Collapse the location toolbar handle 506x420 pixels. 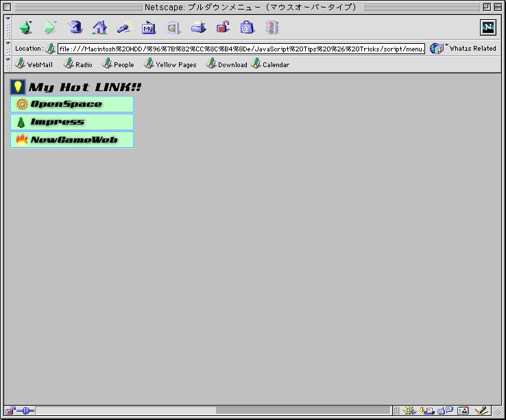pos(8,49)
